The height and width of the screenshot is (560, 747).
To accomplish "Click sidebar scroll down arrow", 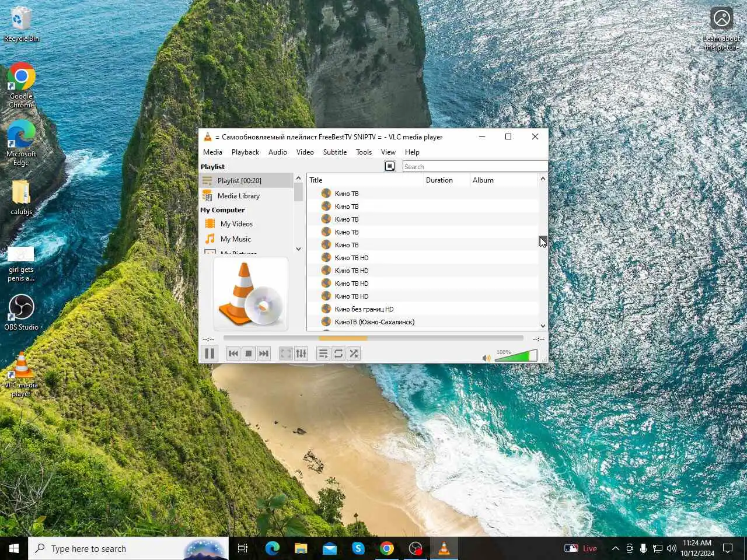I will click(x=298, y=249).
